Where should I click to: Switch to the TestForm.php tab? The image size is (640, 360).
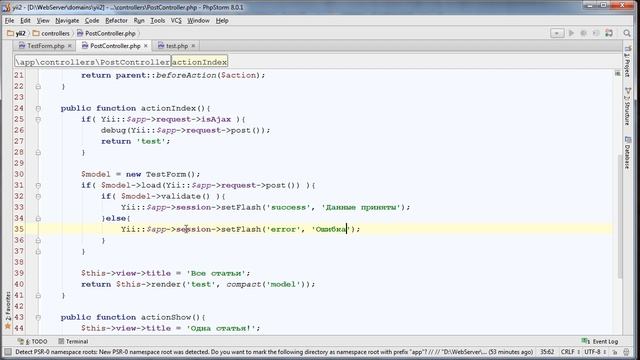(45, 46)
